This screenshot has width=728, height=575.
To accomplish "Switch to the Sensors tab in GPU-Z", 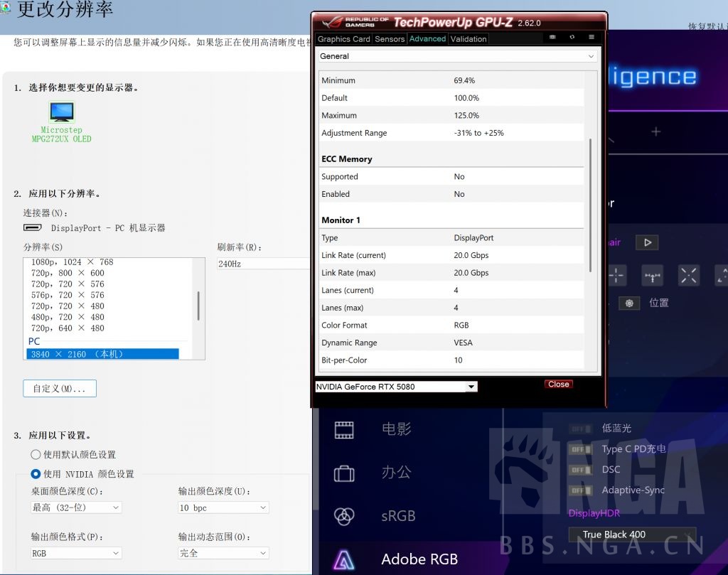I will point(389,39).
